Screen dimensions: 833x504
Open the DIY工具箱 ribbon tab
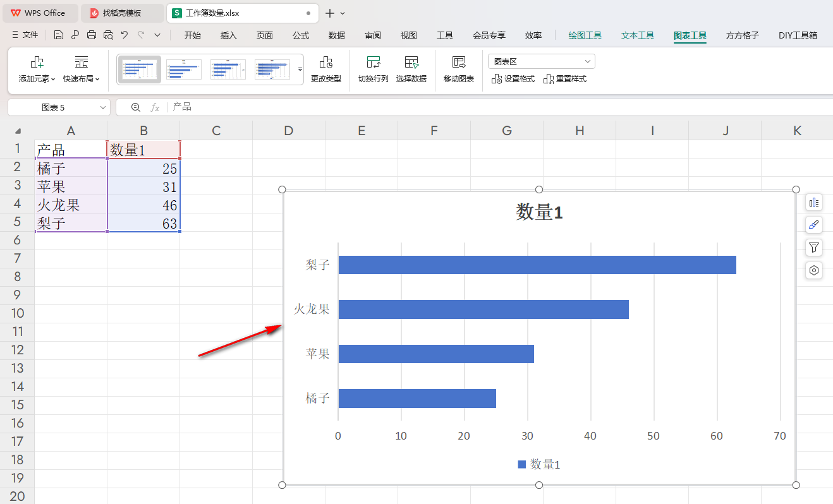click(x=798, y=35)
